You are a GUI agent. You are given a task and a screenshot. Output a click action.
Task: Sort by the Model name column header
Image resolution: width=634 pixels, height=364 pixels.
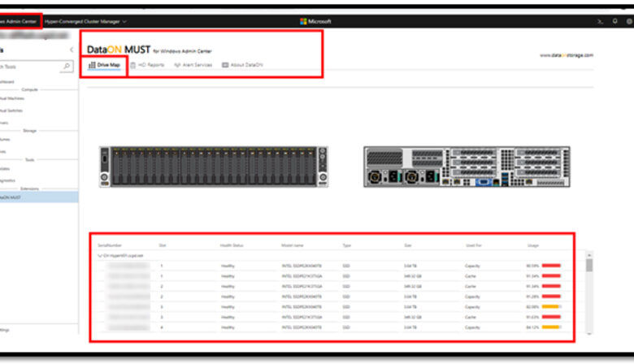[293, 245]
